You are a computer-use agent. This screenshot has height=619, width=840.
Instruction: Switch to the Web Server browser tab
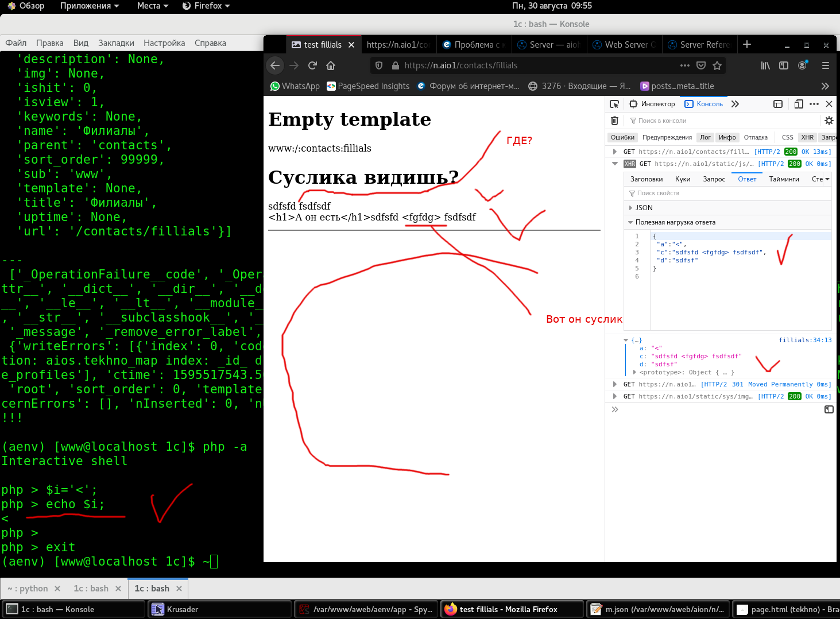tap(625, 44)
